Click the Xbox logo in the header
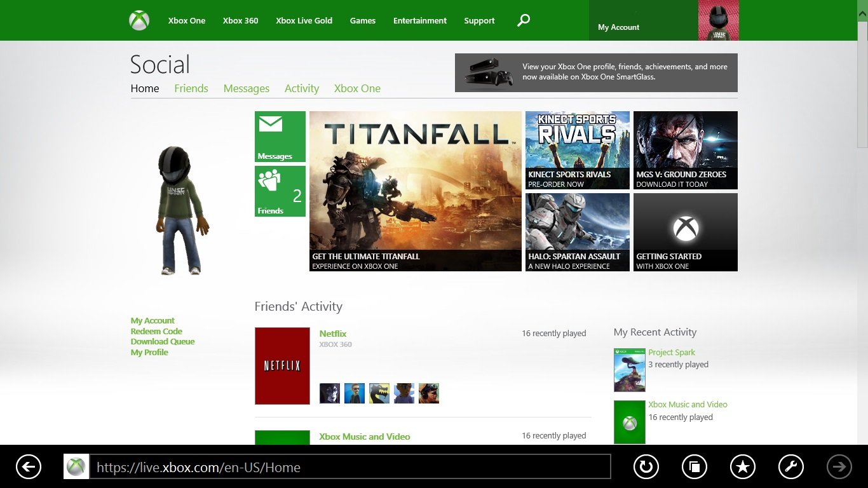The height and width of the screenshot is (488, 868). [x=139, y=20]
